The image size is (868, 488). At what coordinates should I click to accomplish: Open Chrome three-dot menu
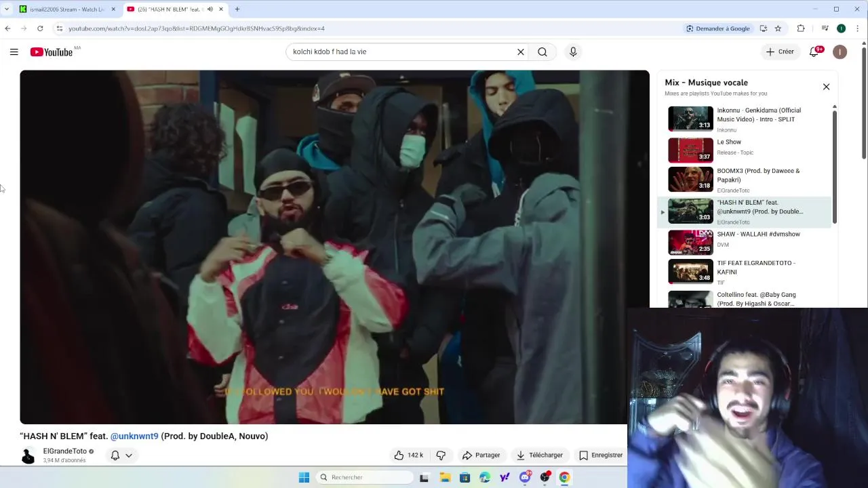(x=858, y=28)
